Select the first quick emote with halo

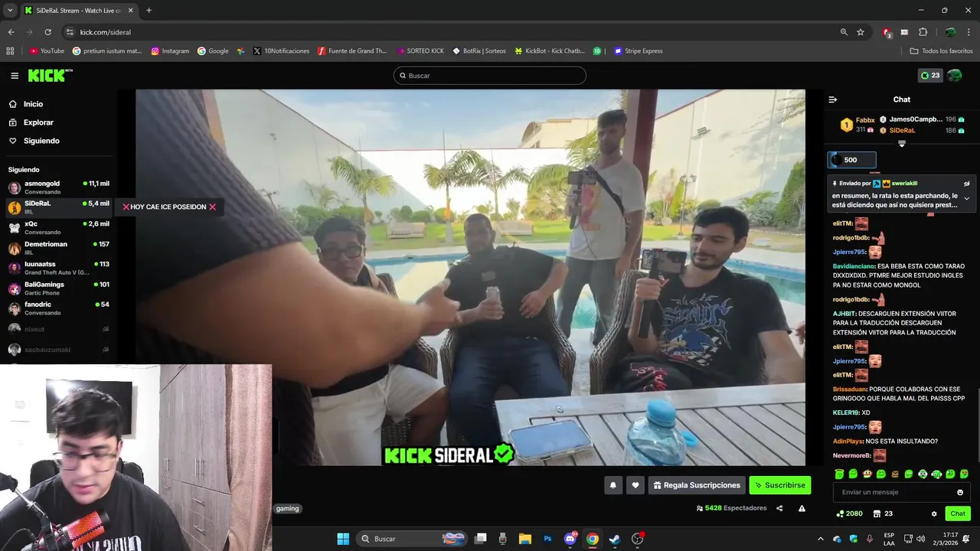point(839,474)
